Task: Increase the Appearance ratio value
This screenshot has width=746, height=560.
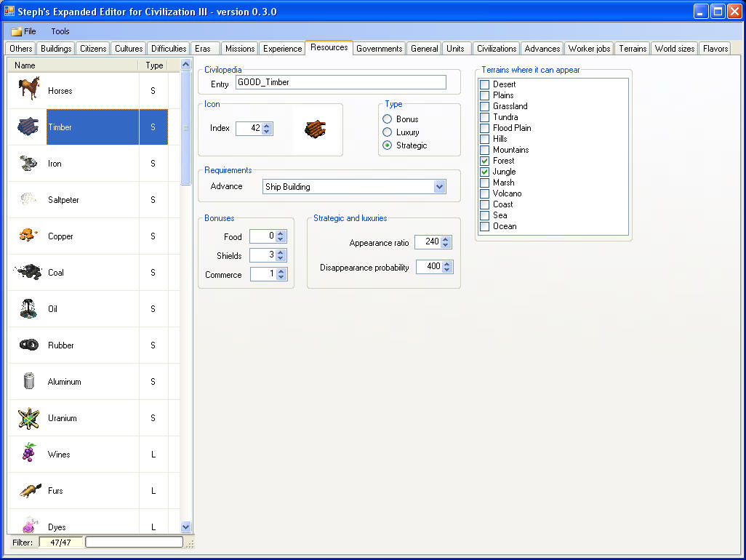Action: click(x=446, y=239)
